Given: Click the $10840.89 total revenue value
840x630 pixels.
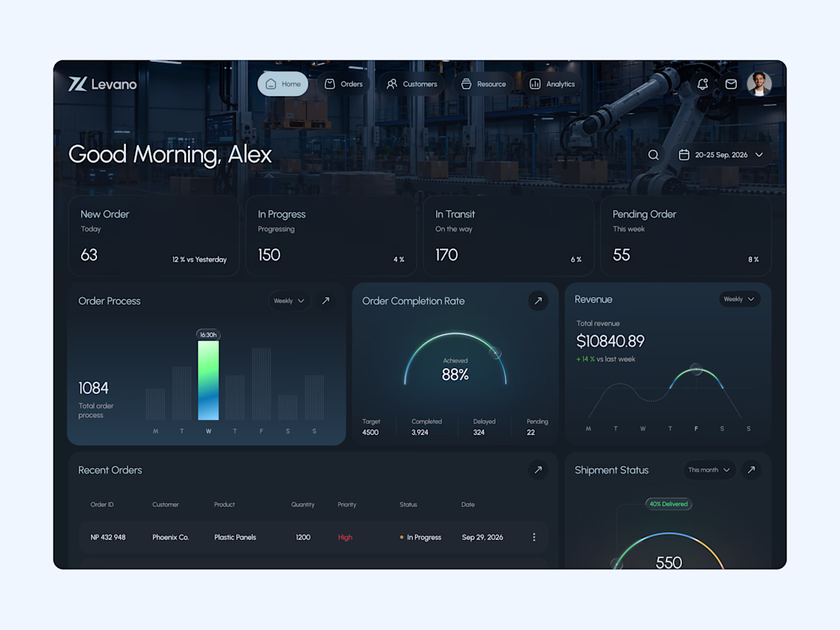Looking at the screenshot, I should click(x=610, y=341).
